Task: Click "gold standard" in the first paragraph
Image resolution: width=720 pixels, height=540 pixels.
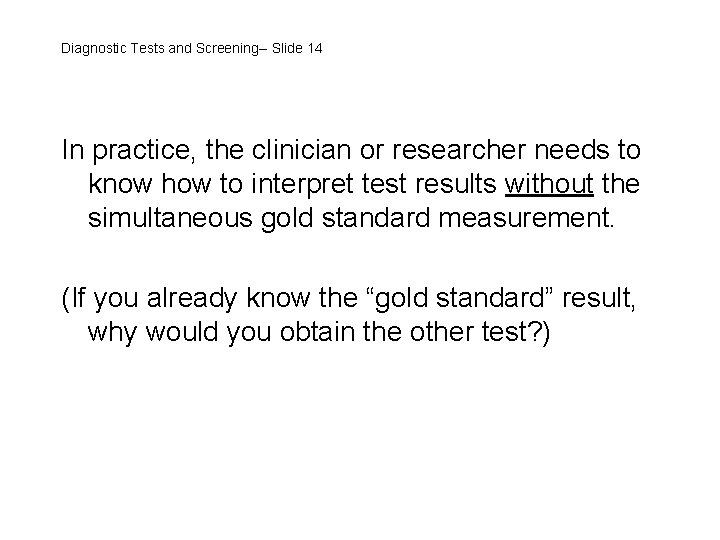Action: point(346,219)
